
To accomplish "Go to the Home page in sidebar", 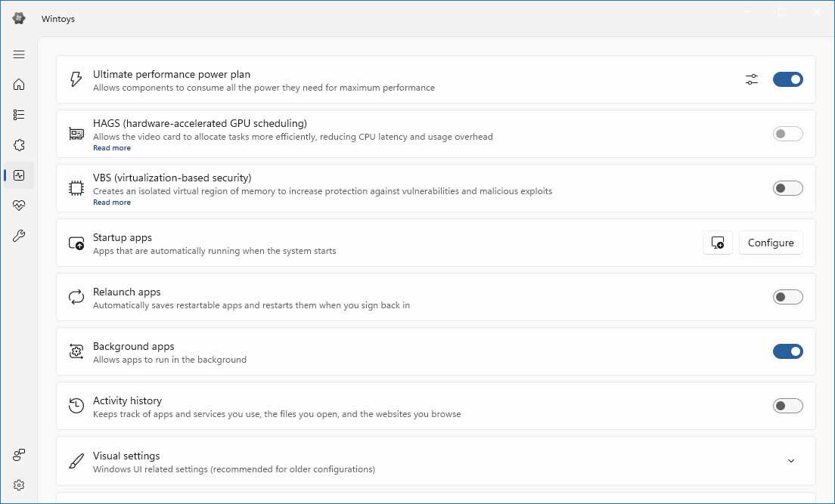I will click(x=19, y=85).
